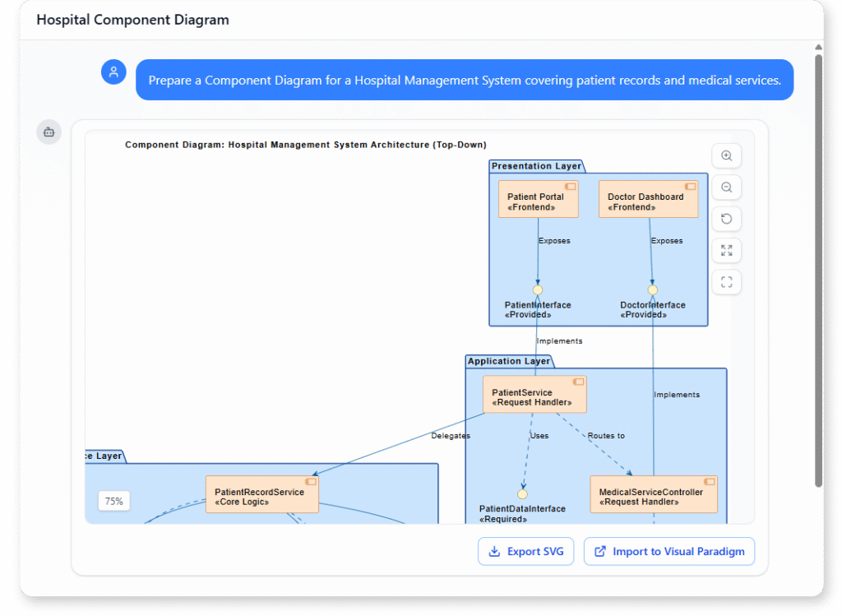Viewport: 842px width, 616px height.
Task: Select the Application Layer tab label
Action: pyautogui.click(x=508, y=360)
